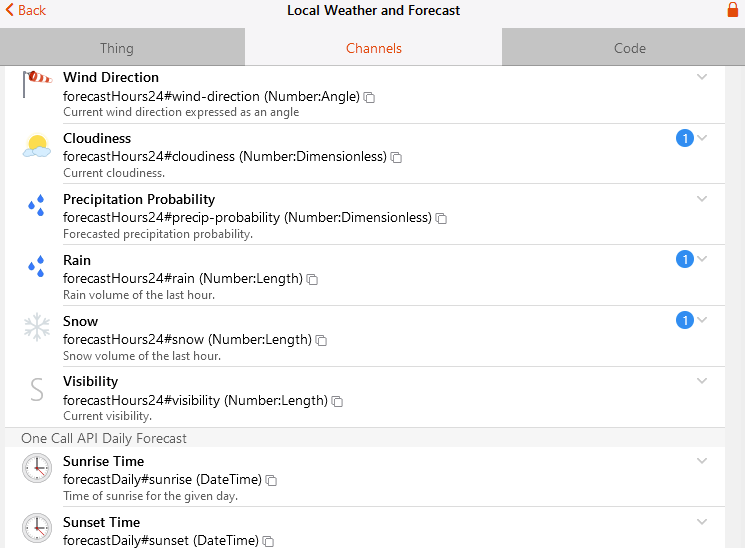Open the Rain channel's link badge

point(685,260)
